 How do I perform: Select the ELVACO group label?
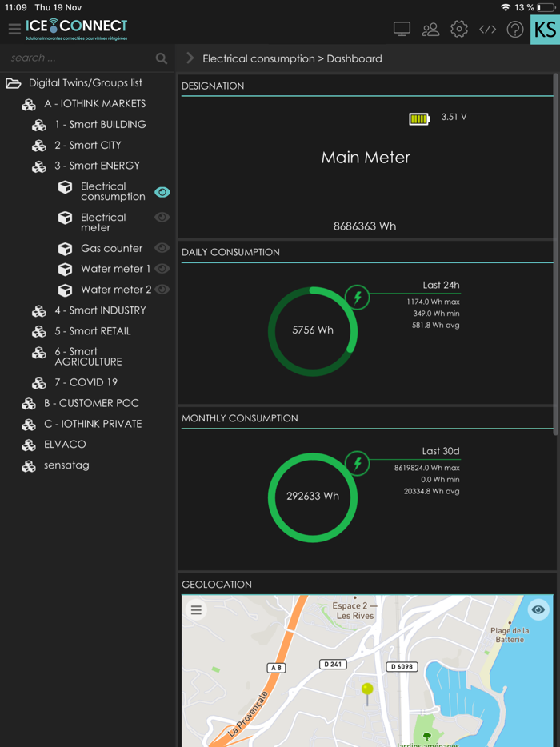click(x=65, y=445)
